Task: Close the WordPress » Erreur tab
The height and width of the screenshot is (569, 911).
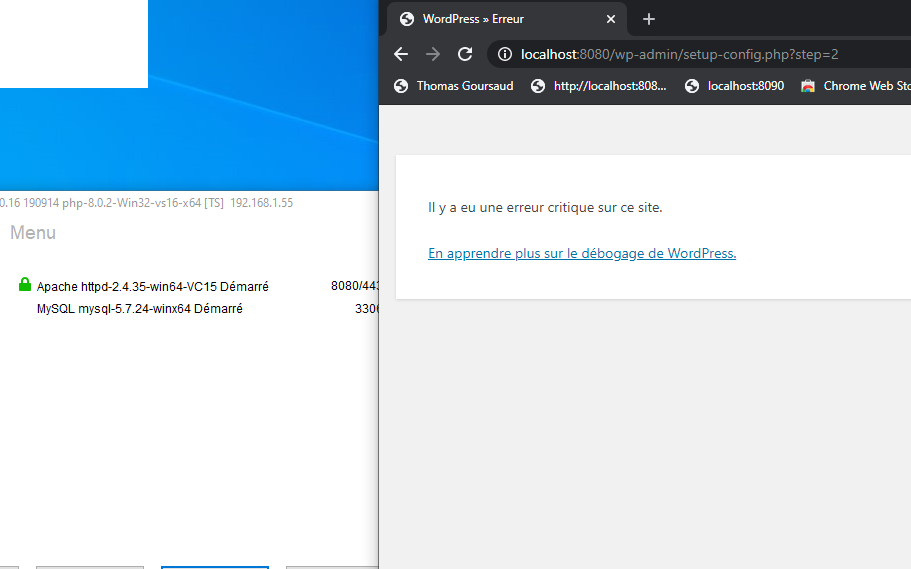Action: (x=611, y=19)
